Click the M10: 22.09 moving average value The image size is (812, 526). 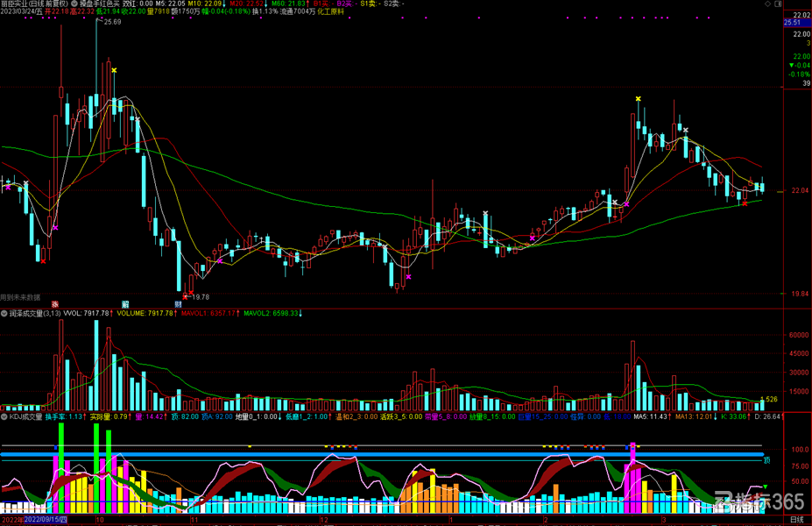207,4
